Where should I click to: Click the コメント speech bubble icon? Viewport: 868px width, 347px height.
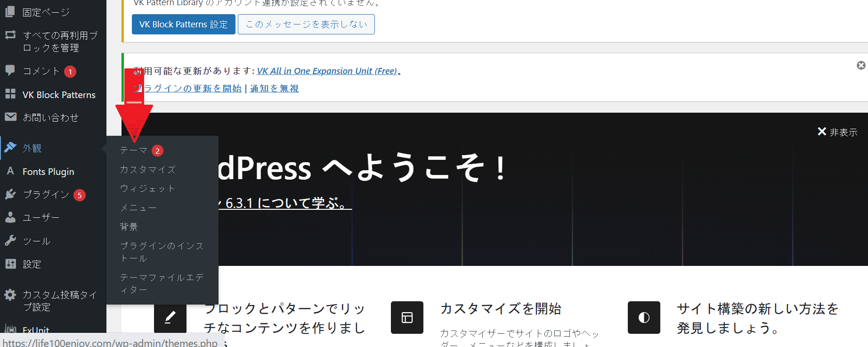[10, 70]
